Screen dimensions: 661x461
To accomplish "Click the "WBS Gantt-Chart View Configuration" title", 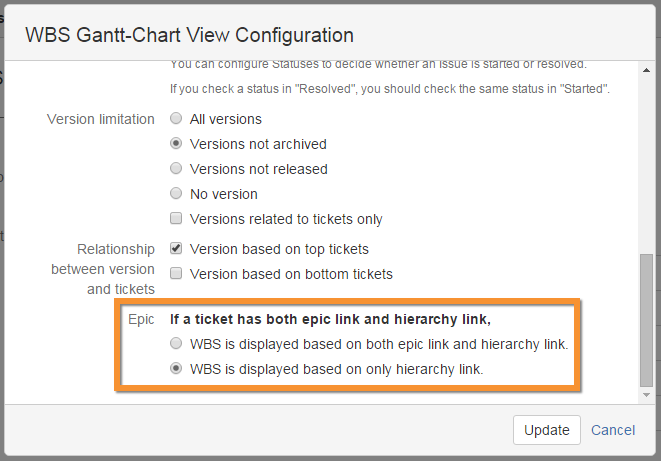I will (189, 35).
